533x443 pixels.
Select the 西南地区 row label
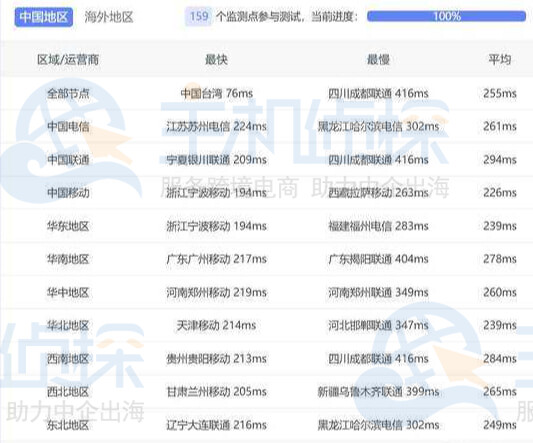[x=68, y=359]
